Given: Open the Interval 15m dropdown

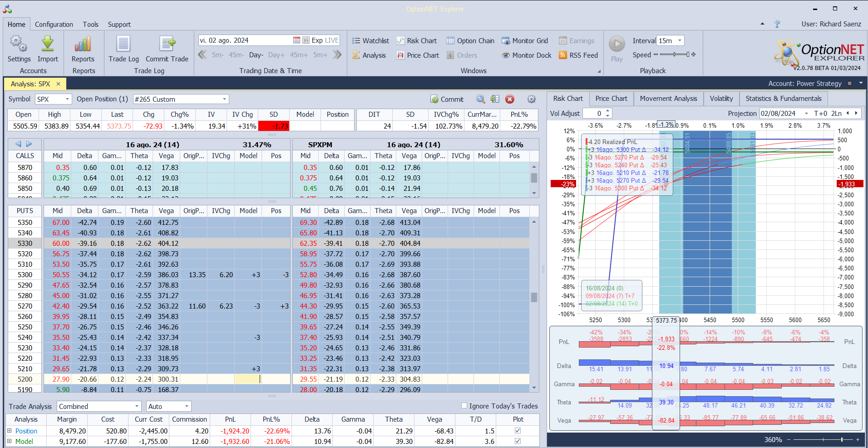Looking at the screenshot, I should pos(680,41).
